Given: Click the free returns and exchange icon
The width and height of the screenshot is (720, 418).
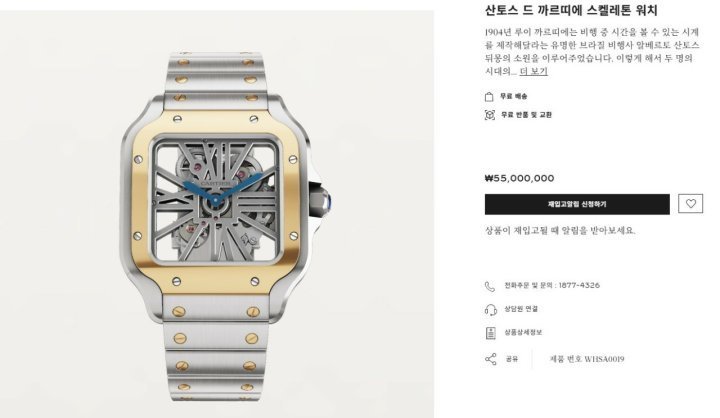Looking at the screenshot, I should (490, 115).
